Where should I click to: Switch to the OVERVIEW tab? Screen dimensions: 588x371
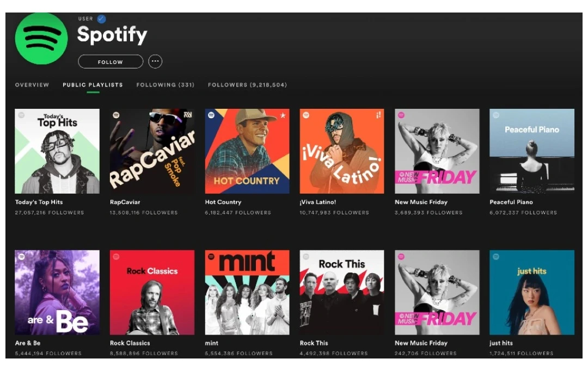(x=31, y=85)
